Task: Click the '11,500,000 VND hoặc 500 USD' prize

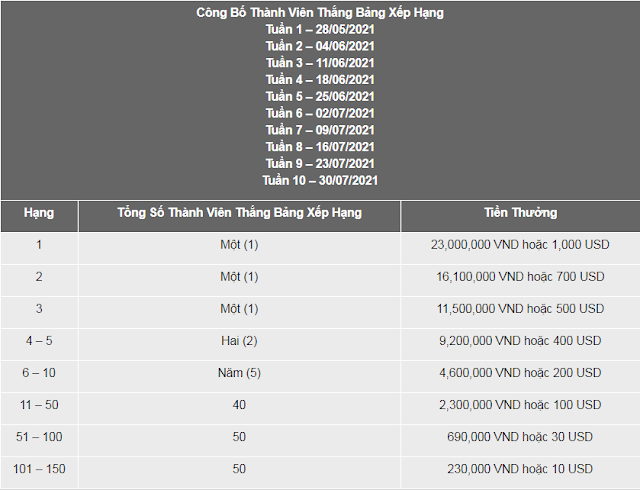Action: click(x=520, y=309)
